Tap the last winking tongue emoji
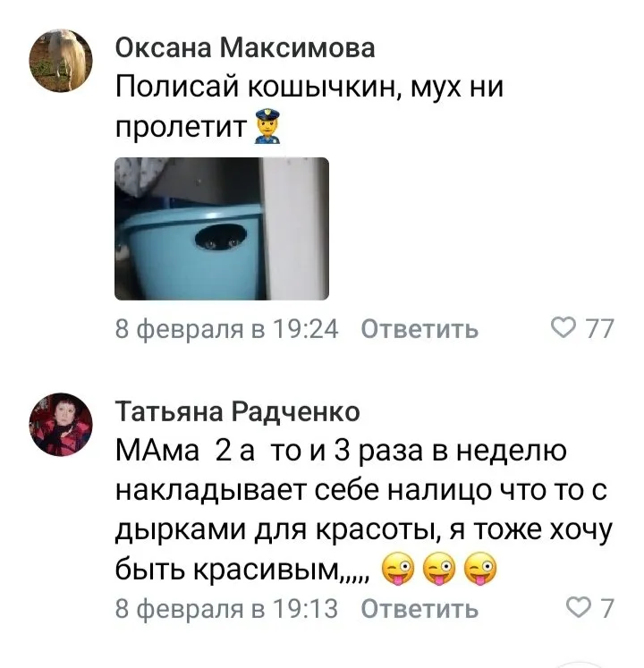Viewport: 644px width, 668px height. pos(480,569)
